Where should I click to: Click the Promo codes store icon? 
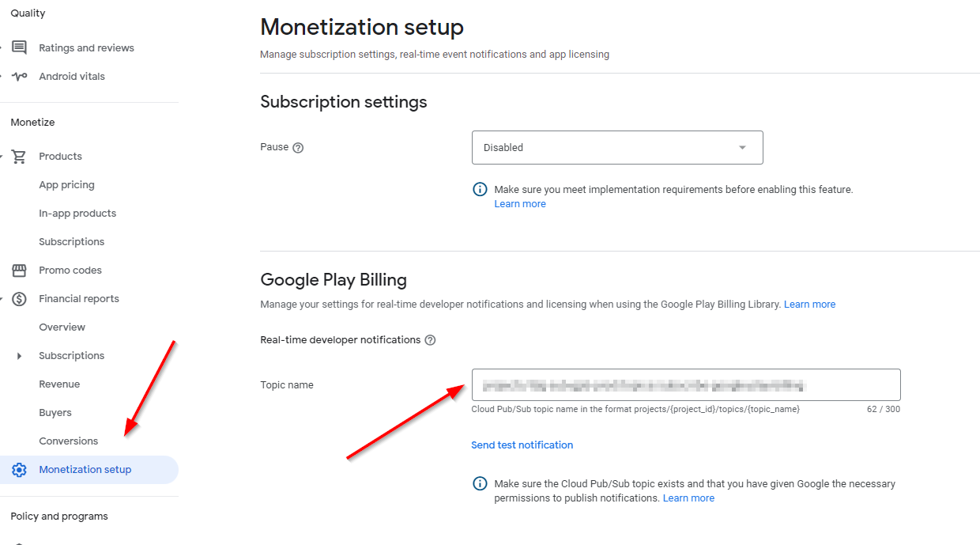tap(19, 271)
